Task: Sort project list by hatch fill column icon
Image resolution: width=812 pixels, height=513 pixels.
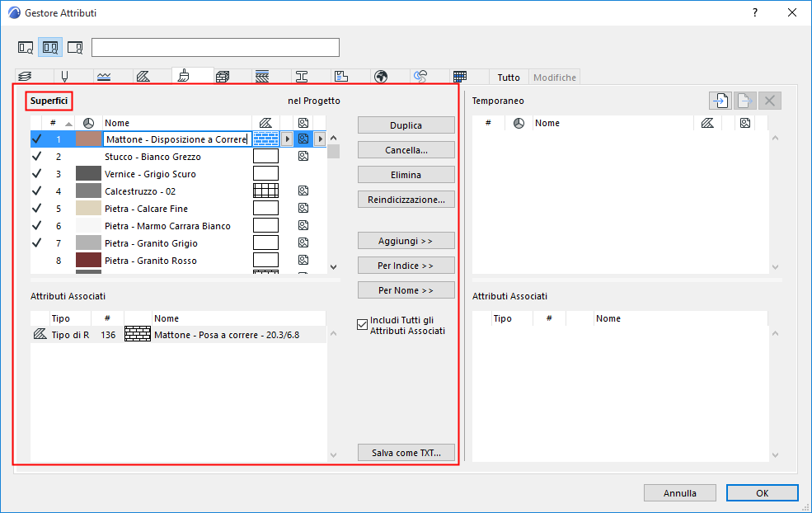Action: coord(265,123)
